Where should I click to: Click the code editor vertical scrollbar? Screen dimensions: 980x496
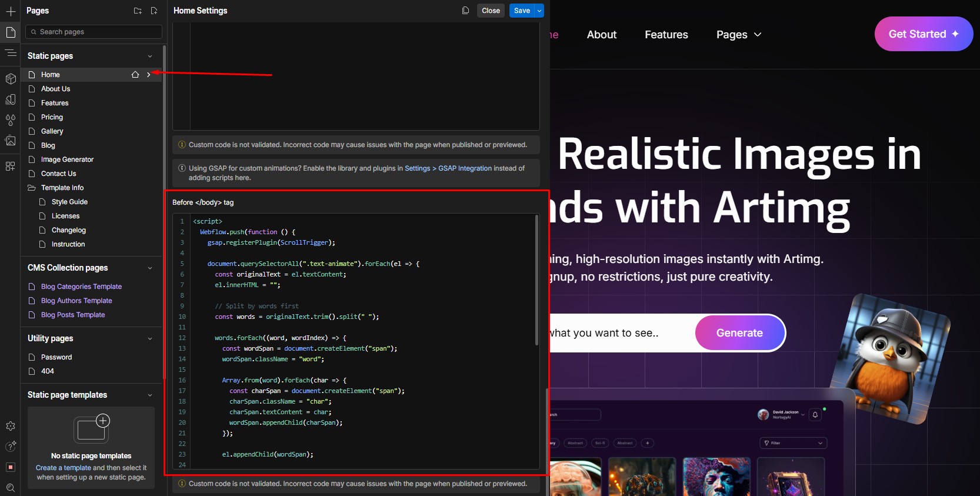(536, 279)
